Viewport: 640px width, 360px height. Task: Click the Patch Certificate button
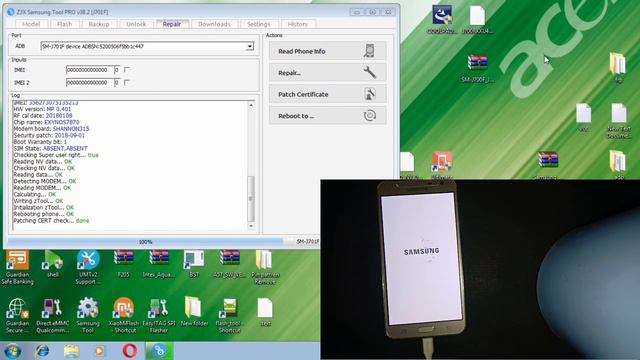click(x=327, y=94)
